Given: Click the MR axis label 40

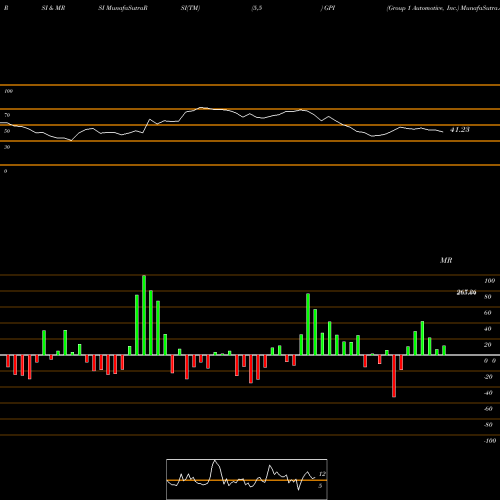Looking at the screenshot, I should point(488,329).
